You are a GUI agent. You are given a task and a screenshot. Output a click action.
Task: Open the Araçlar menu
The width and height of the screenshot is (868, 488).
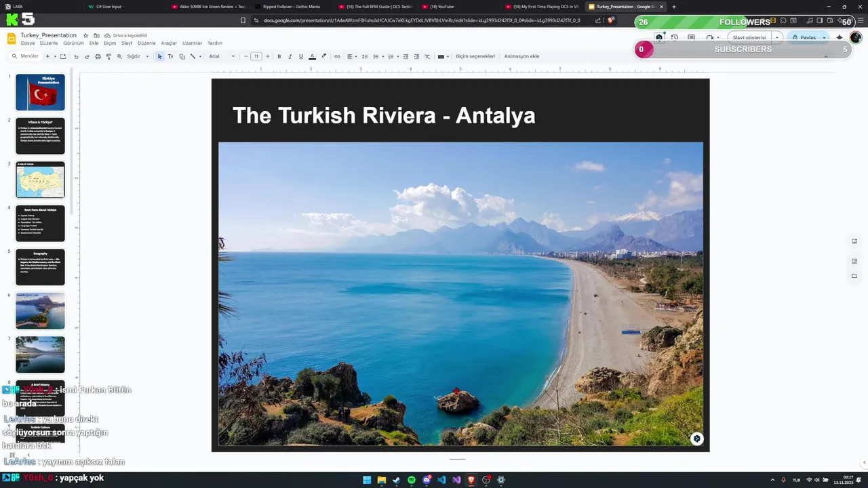(x=169, y=43)
